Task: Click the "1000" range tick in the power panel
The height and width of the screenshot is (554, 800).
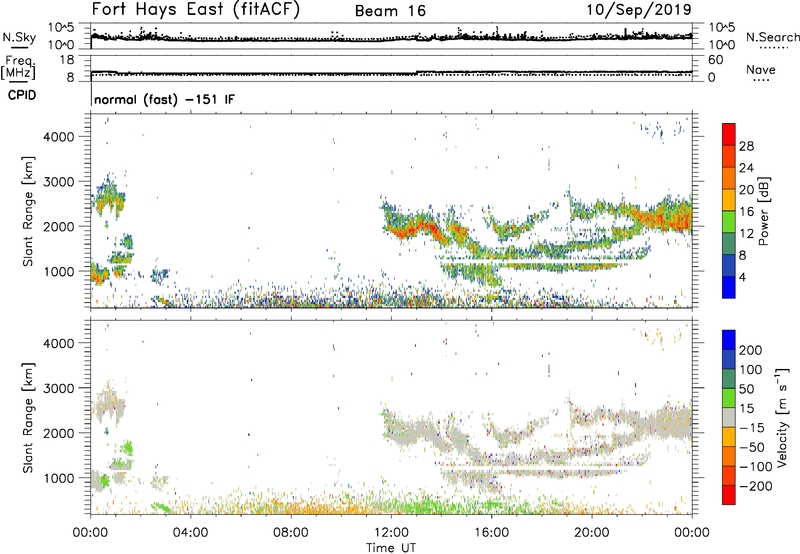Action: coord(59,271)
